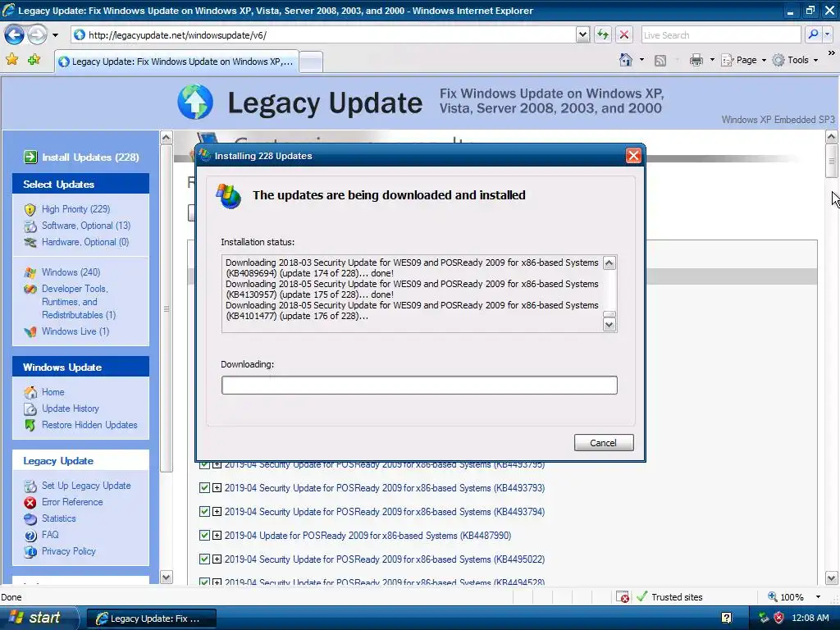Open the Error Reference link
Image resolution: width=840 pixels, height=630 pixels.
click(x=72, y=503)
